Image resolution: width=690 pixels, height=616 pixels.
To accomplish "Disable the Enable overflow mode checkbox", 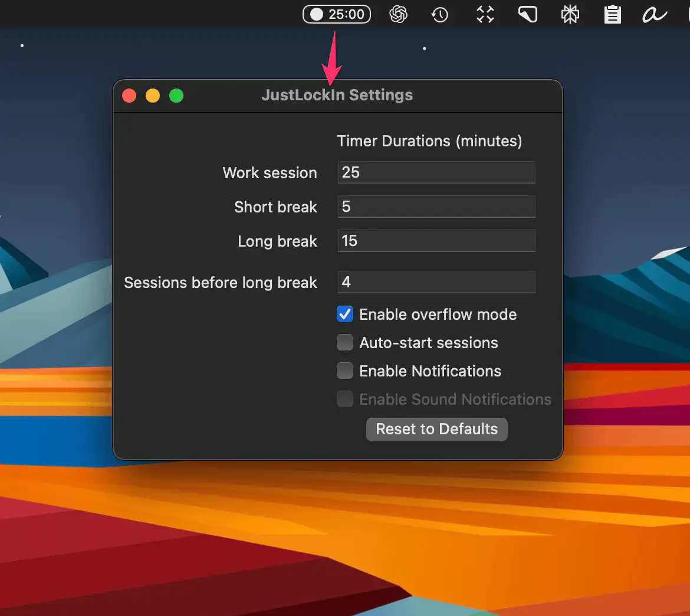I will pos(345,314).
